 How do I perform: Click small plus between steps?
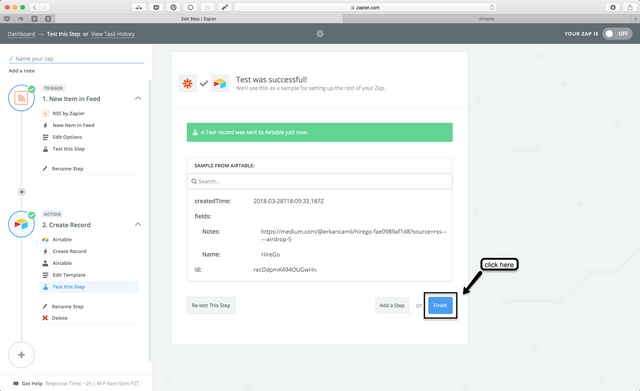22,192
